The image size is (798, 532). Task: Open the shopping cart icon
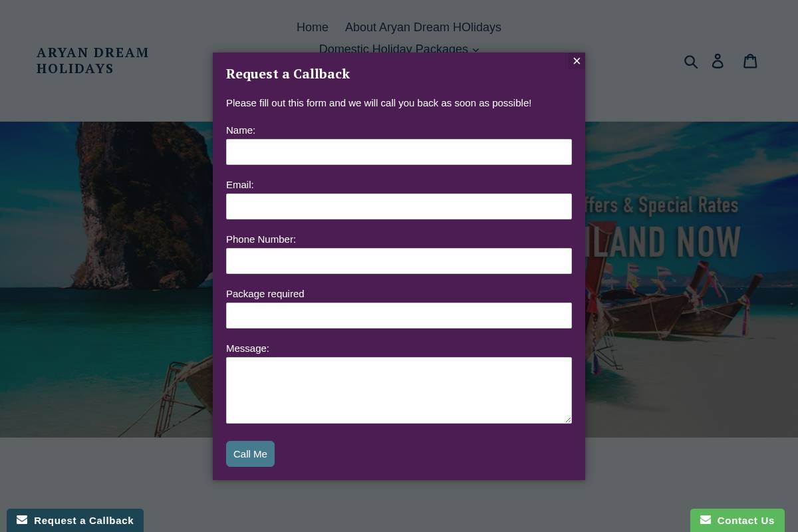tap(750, 61)
